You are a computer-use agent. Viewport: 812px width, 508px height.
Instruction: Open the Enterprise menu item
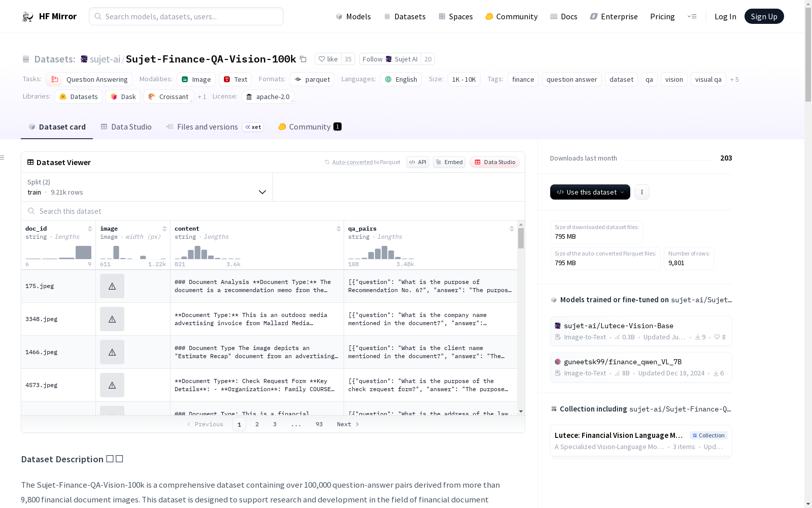tap(614, 16)
